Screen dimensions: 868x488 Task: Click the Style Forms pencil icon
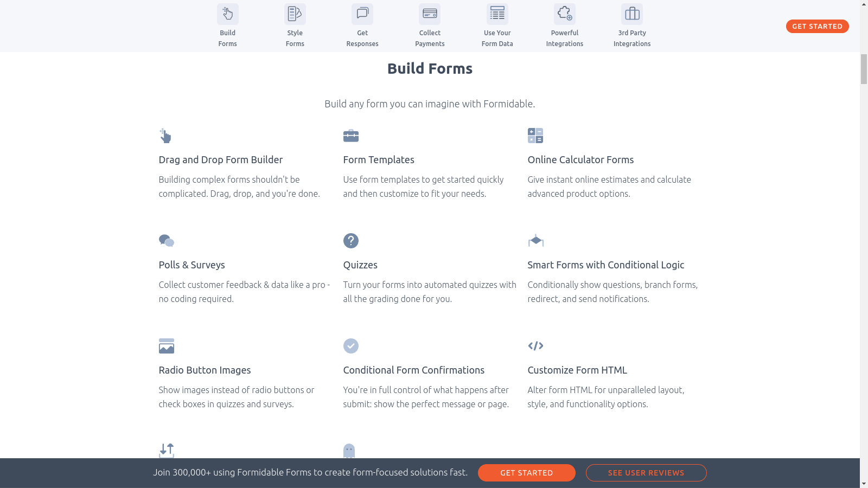[x=295, y=13]
